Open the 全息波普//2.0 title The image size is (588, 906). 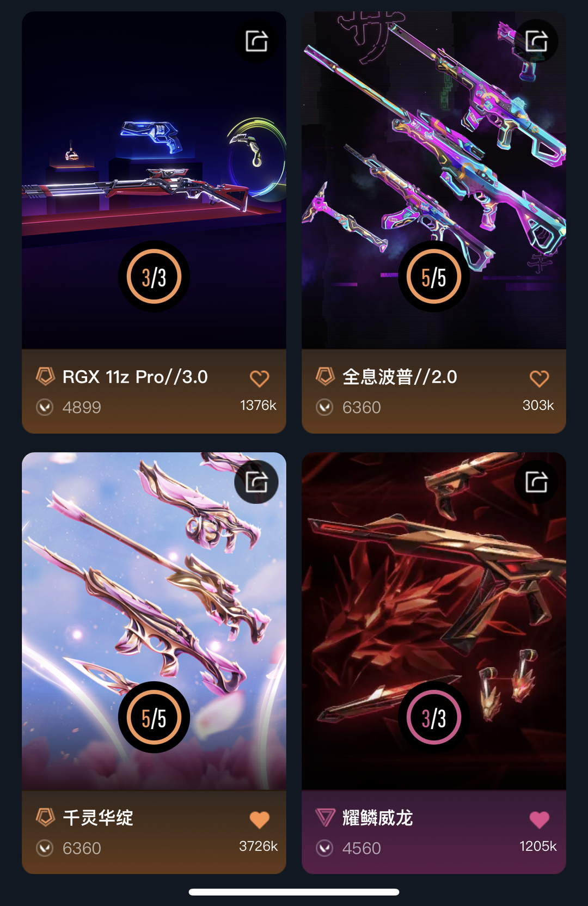pyautogui.click(x=400, y=377)
